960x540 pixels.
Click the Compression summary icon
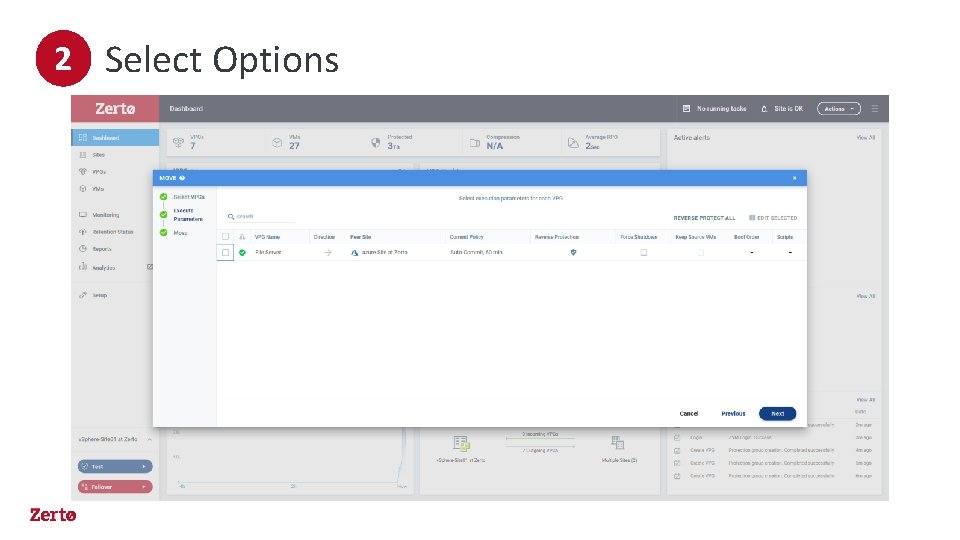474,143
